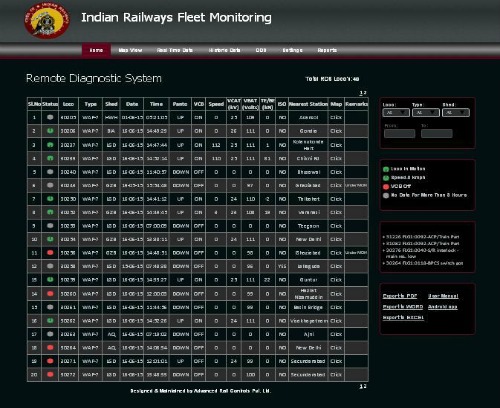Open map Click link for Ajni row
The width and height of the screenshot is (500, 408).
[x=336, y=334]
